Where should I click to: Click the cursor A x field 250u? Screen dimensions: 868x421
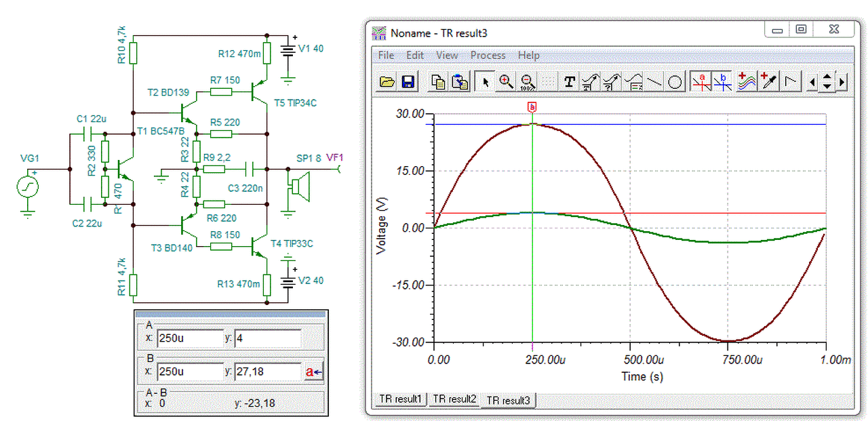189,338
